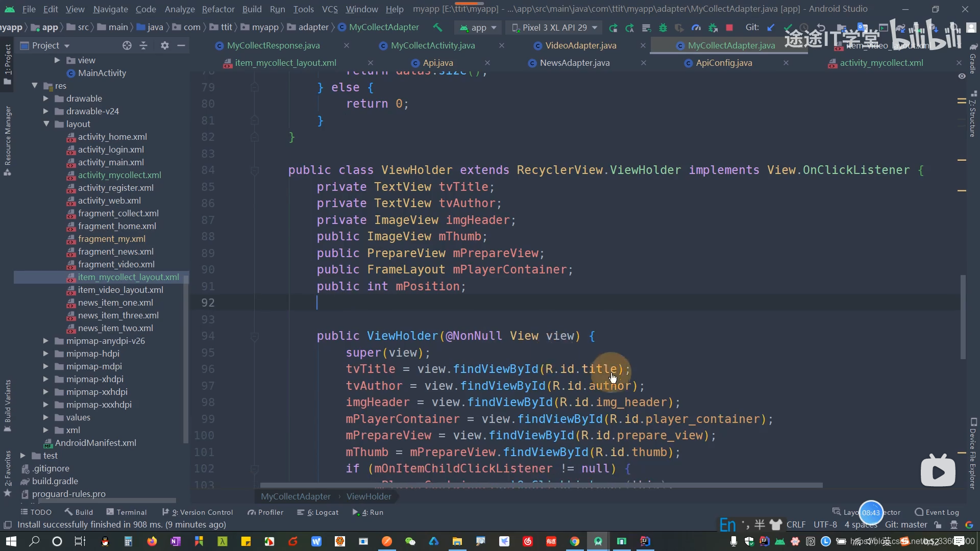Toggle code folding at line 94 constructor
980x551 pixels.
254,336
